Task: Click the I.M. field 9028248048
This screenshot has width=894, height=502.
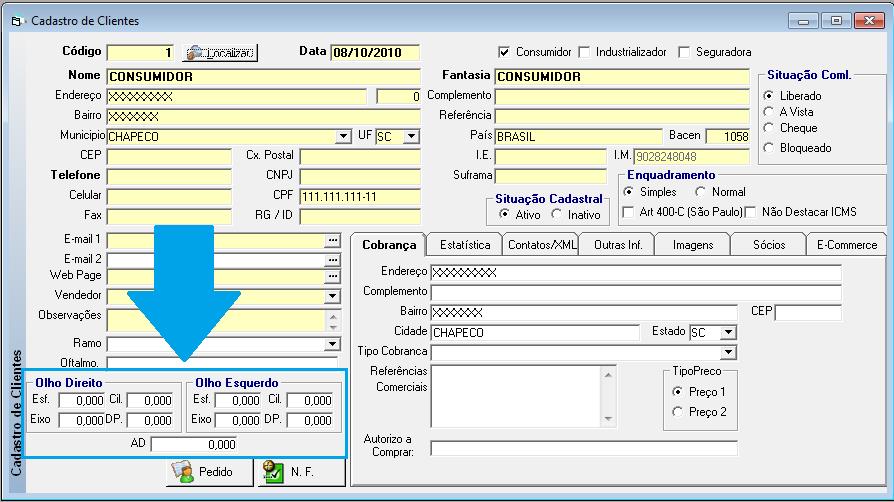Action: coord(691,156)
